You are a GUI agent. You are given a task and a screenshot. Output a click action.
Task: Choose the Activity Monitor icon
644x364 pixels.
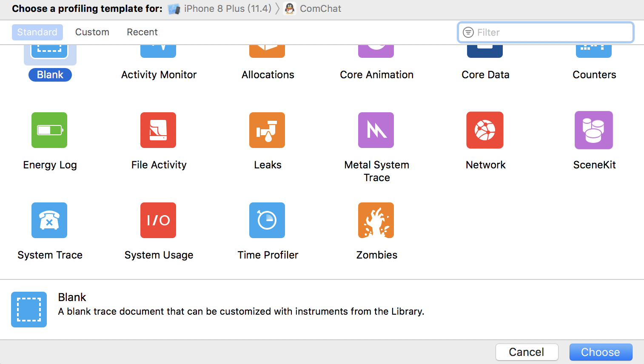coord(158,51)
